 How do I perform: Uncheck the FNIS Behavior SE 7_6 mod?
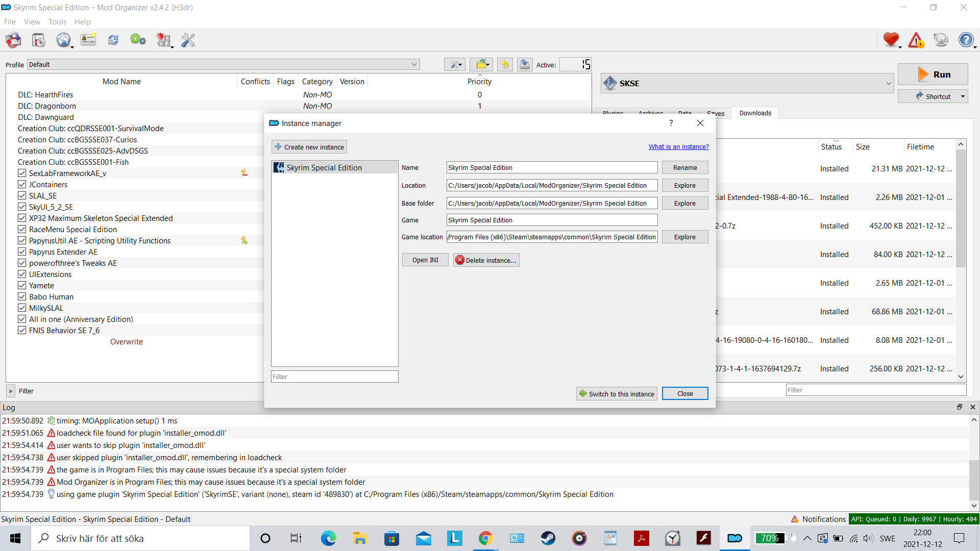point(22,330)
